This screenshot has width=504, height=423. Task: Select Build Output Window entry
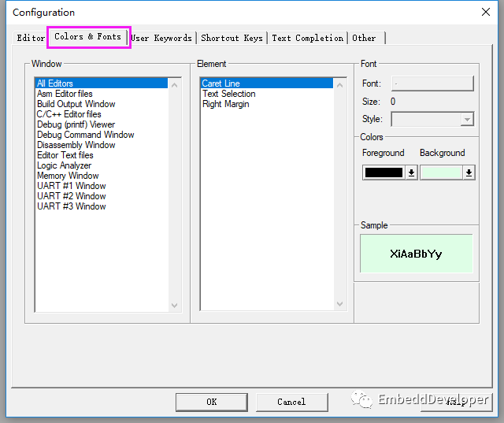pos(76,104)
